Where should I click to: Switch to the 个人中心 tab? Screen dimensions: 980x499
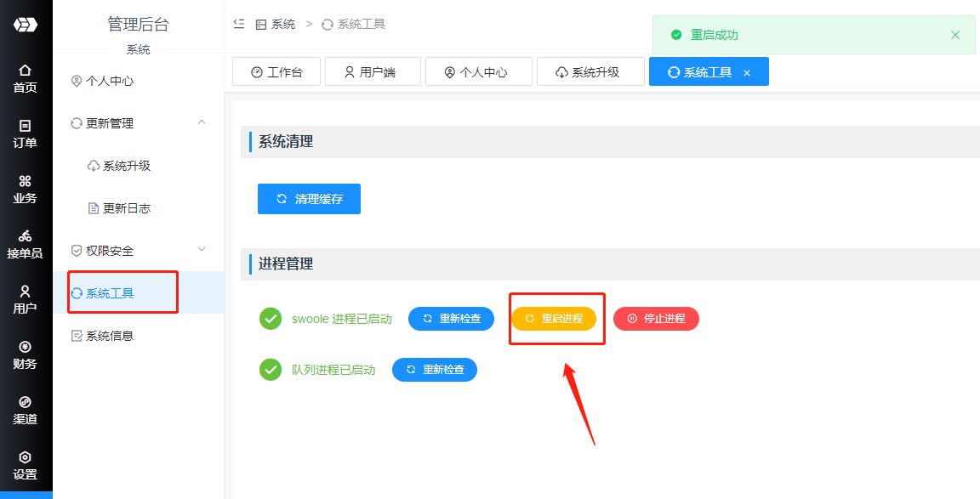pyautogui.click(x=479, y=71)
